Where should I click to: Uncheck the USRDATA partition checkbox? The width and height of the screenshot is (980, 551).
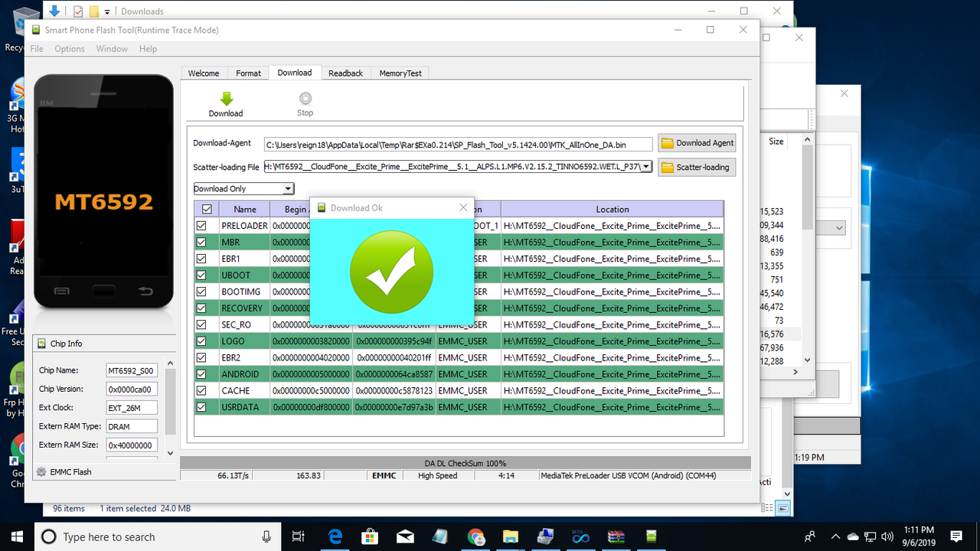[x=201, y=407]
